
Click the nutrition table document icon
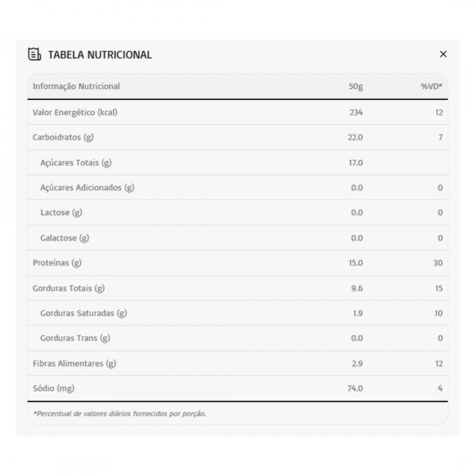coord(35,54)
